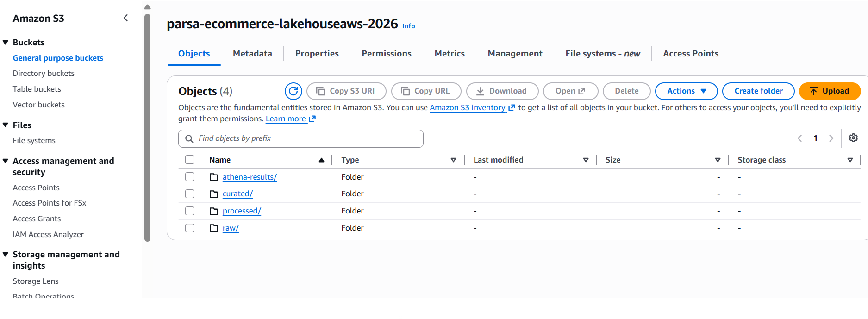
Task: Go to previous page arrow
Action: [799, 138]
